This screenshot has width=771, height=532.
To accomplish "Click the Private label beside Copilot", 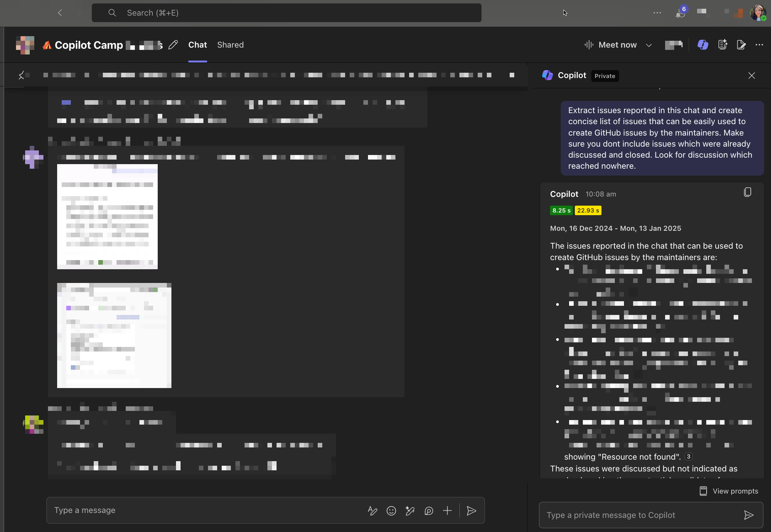I will click(605, 76).
